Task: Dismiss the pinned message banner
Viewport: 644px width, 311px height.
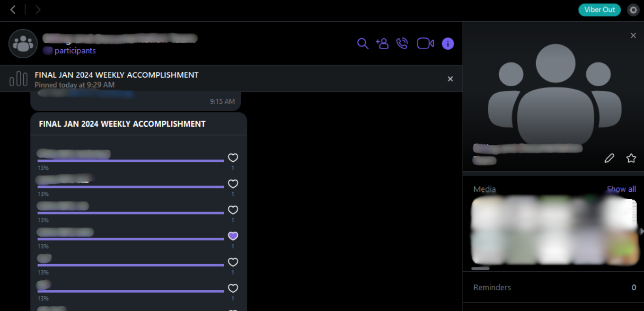Action: click(450, 79)
